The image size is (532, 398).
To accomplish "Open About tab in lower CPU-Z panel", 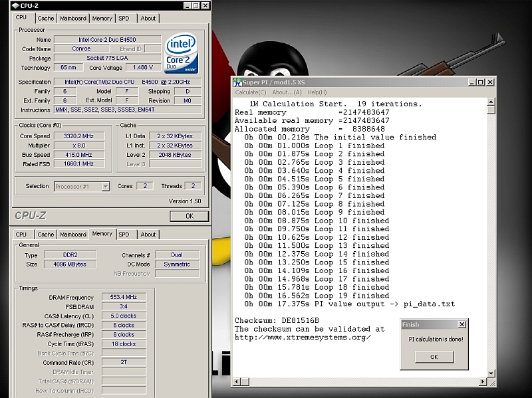I will pos(148,235).
